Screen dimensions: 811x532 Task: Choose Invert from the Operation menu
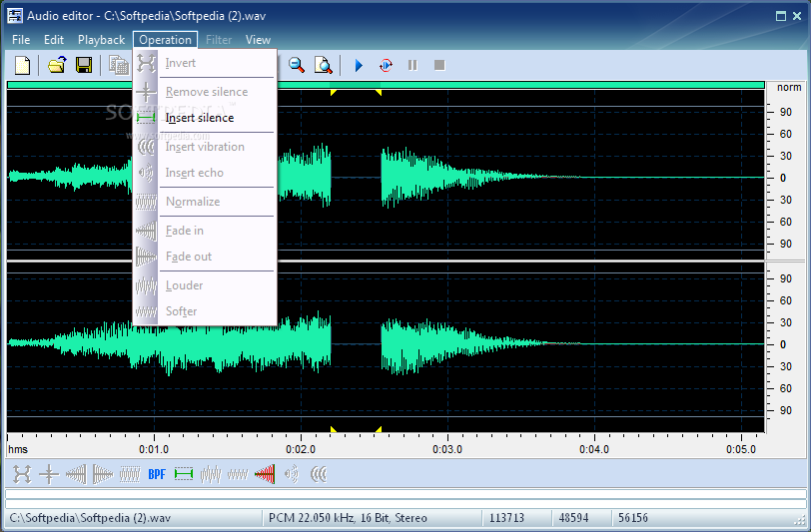coord(205,63)
